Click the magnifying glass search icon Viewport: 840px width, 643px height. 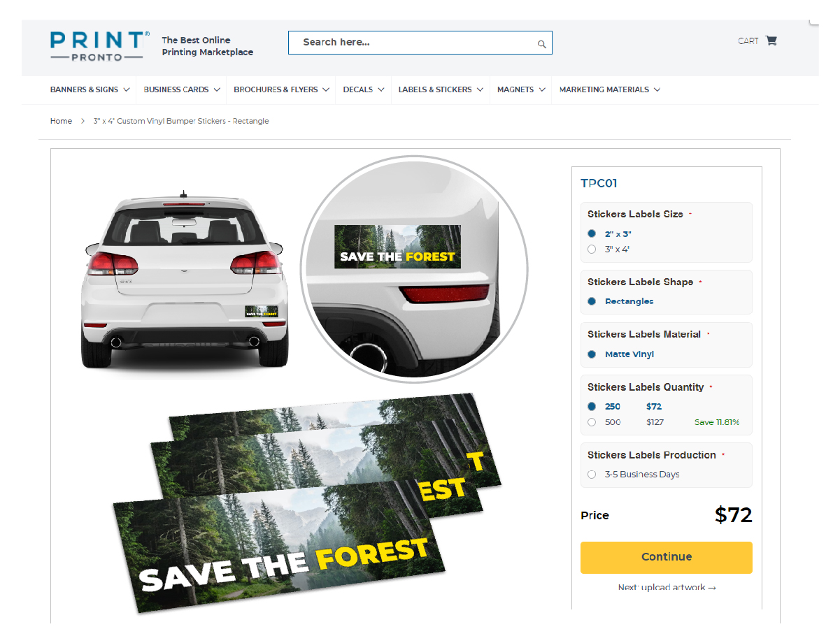pos(541,44)
